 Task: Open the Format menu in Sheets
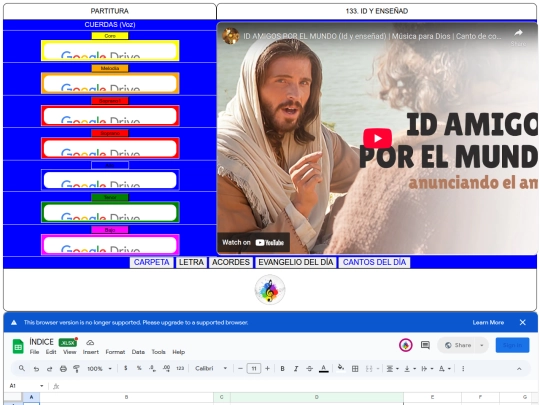(115, 352)
